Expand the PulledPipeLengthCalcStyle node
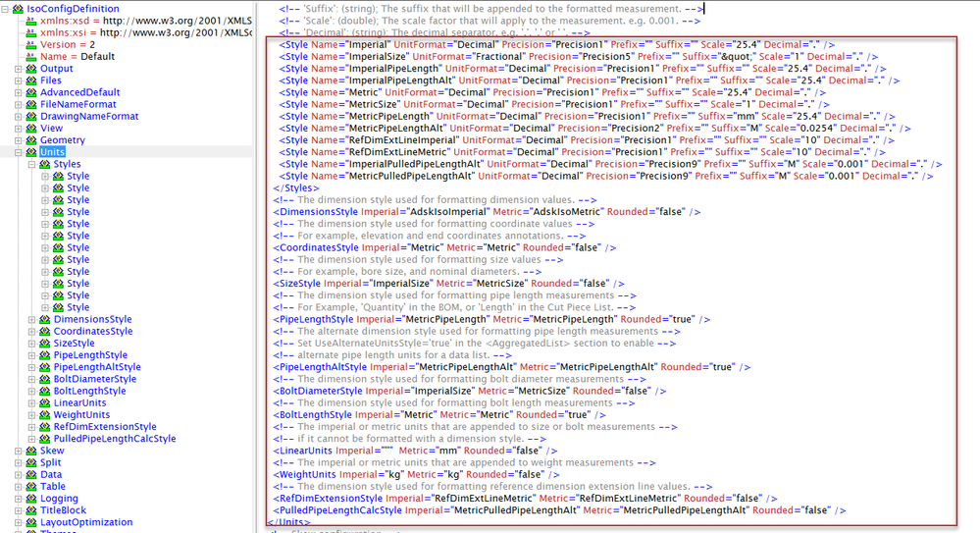 click(31, 439)
